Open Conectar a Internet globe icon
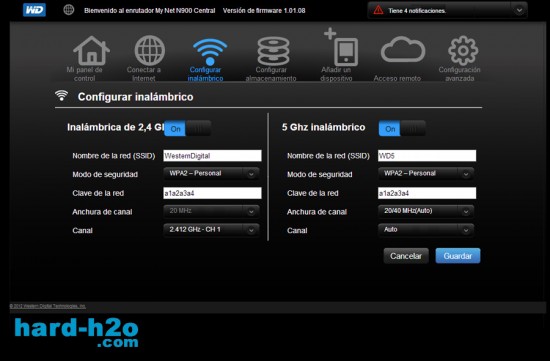Image resolution: width=550 pixels, height=361 pixels. click(x=150, y=50)
